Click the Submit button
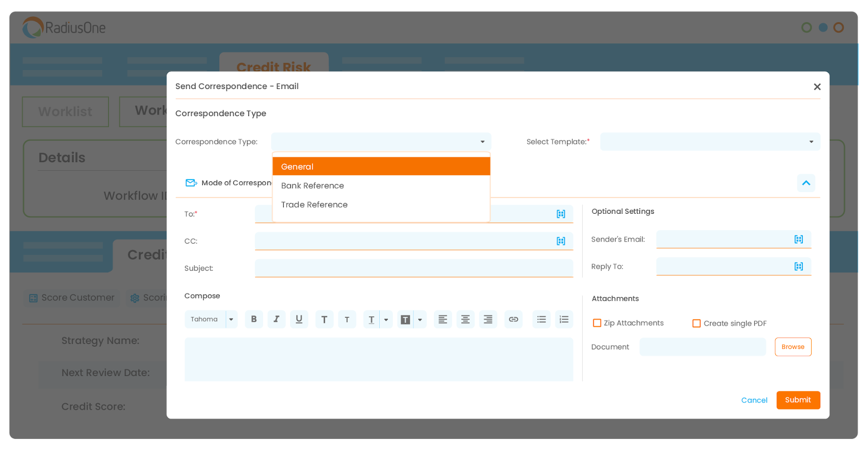The height and width of the screenshot is (452, 868). coord(798,400)
